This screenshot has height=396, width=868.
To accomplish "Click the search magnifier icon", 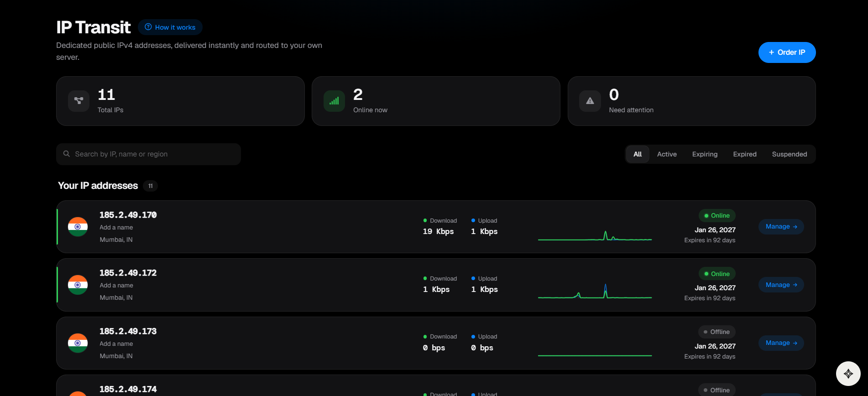I will (67, 154).
